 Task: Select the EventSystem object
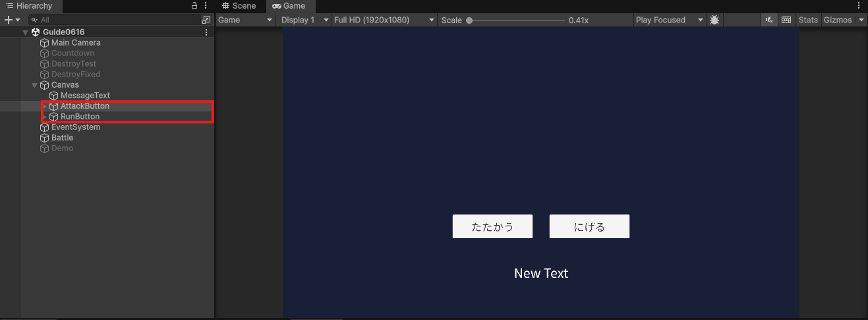[76, 127]
